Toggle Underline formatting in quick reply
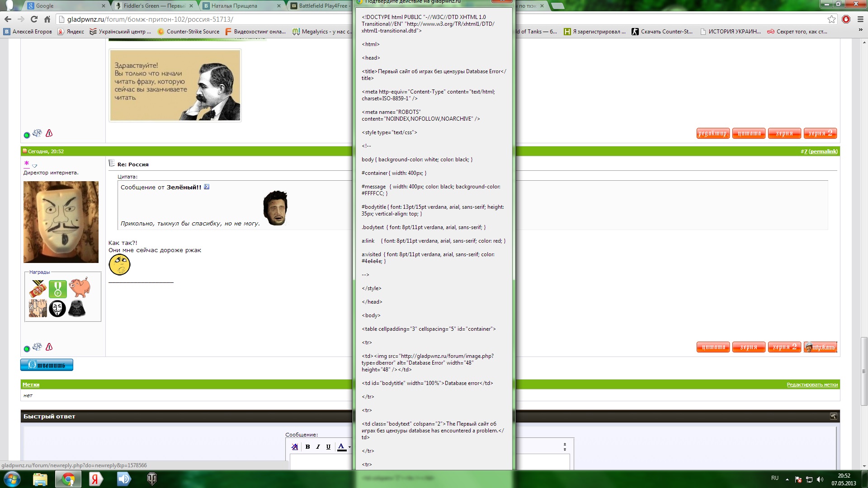This screenshot has height=488, width=868. [328, 447]
